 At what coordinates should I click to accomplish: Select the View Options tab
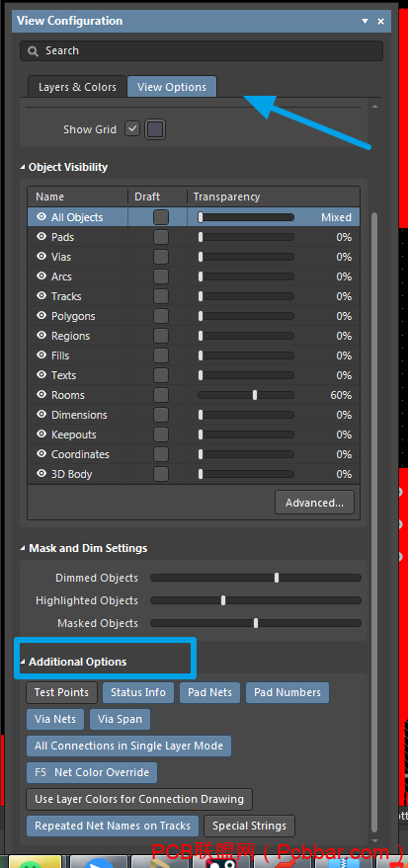click(172, 87)
